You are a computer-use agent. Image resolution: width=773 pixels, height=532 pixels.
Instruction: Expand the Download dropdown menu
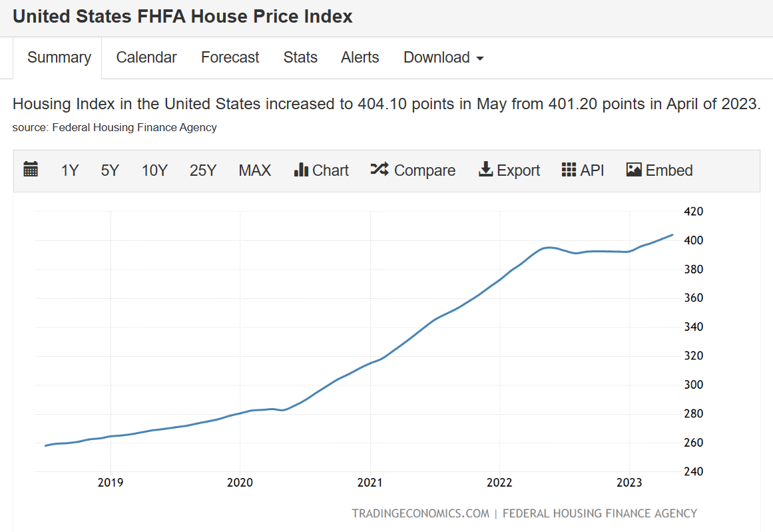click(443, 58)
